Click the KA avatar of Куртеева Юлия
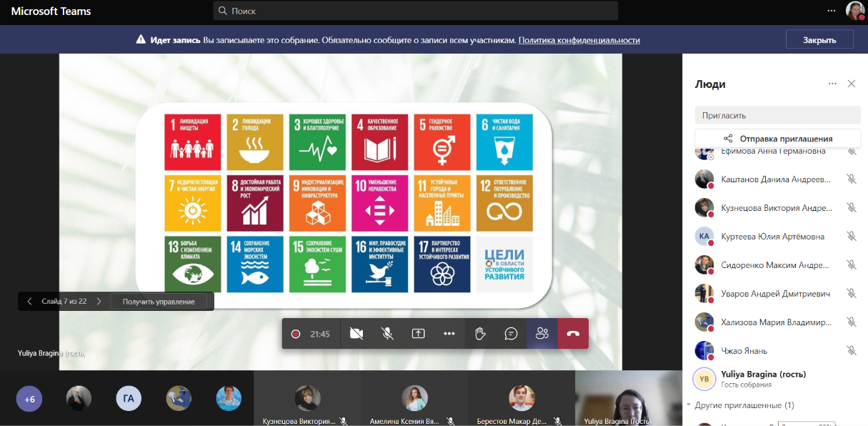 704,236
